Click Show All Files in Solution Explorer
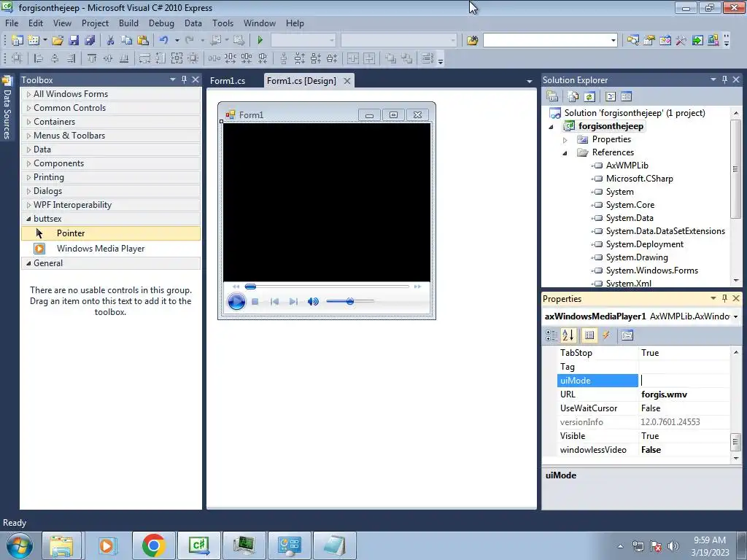The height and width of the screenshot is (560, 747). (573, 97)
